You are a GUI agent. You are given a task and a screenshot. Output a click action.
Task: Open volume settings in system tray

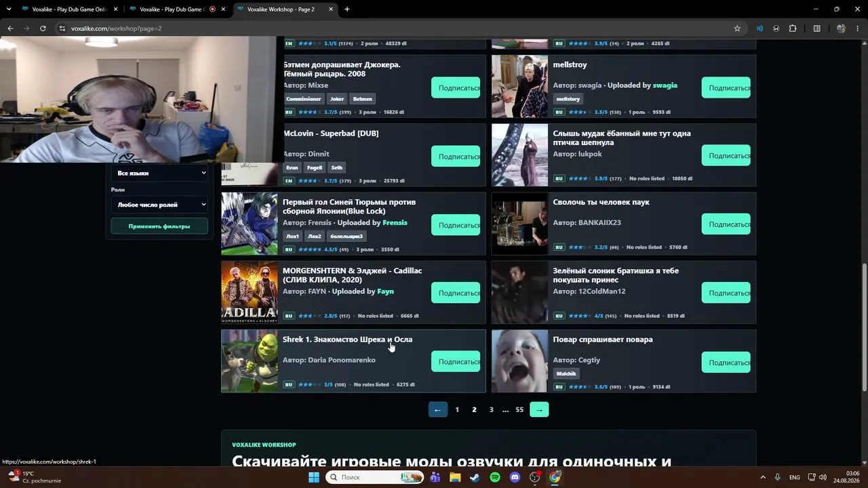823,477
